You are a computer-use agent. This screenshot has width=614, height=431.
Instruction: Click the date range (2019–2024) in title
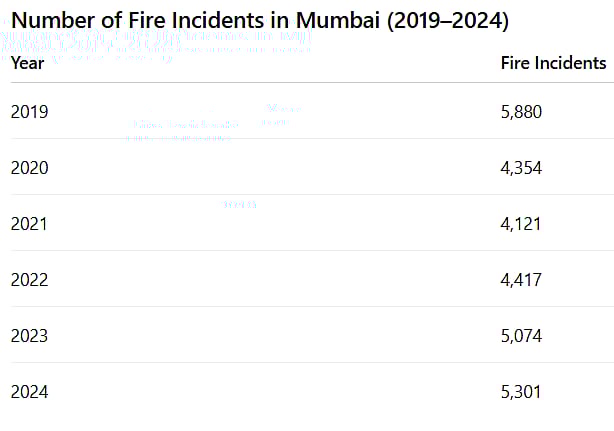click(448, 20)
